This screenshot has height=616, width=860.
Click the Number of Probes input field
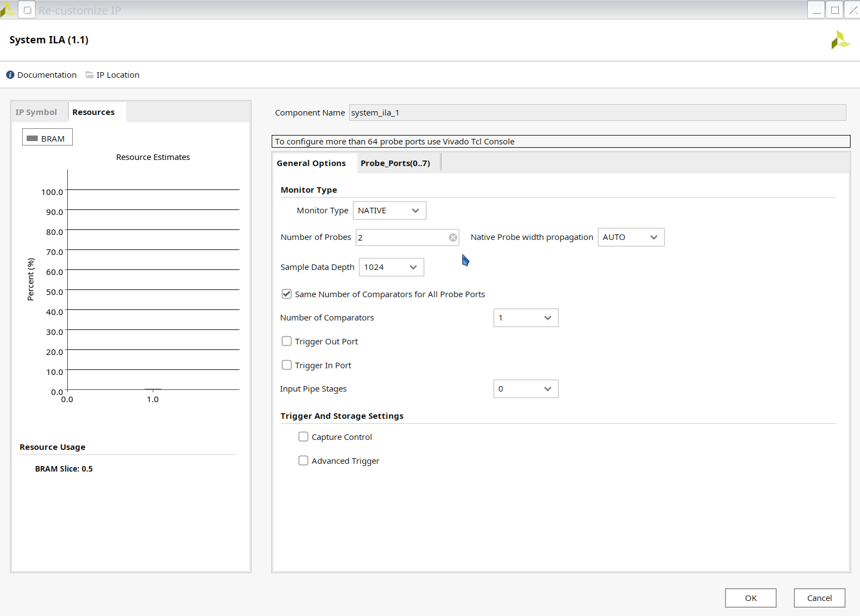click(407, 238)
